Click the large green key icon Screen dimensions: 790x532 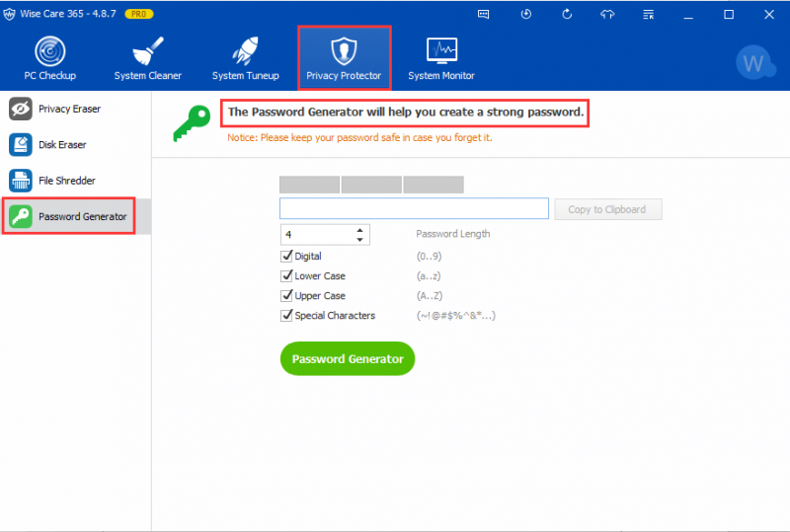pyautogui.click(x=192, y=123)
